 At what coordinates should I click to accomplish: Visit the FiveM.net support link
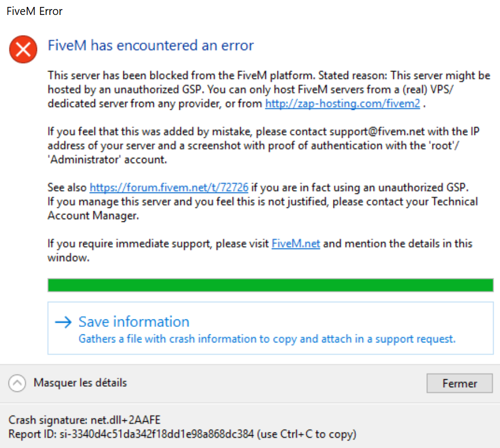tap(296, 243)
